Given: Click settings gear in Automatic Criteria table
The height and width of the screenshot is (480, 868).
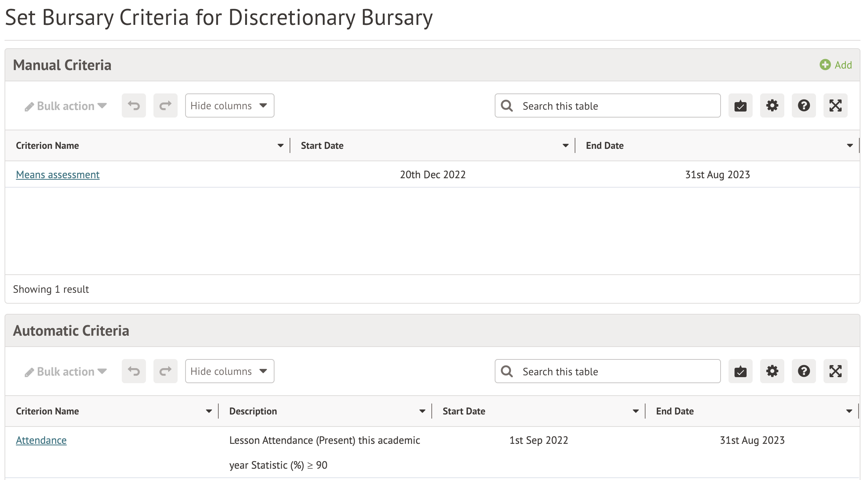Looking at the screenshot, I should pos(772,371).
